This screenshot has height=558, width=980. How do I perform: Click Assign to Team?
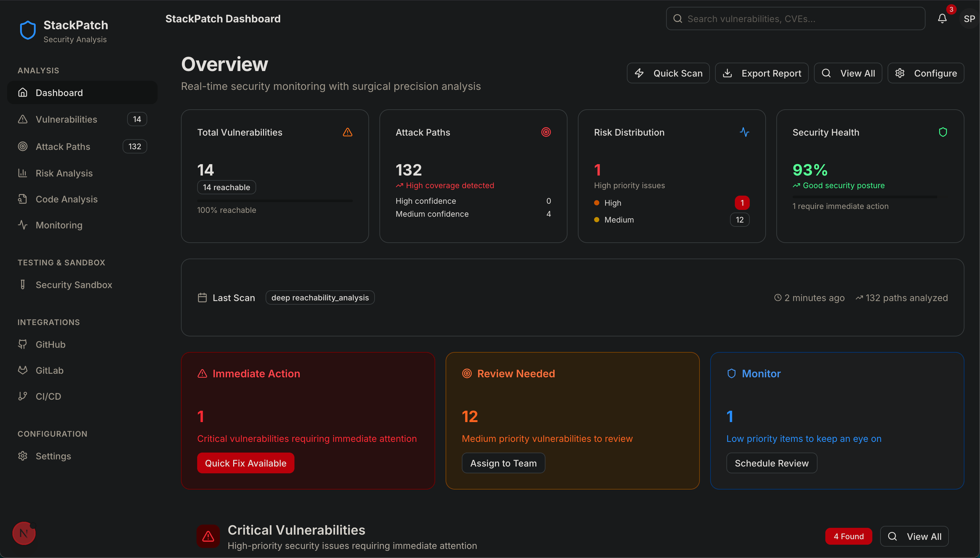[503, 463]
